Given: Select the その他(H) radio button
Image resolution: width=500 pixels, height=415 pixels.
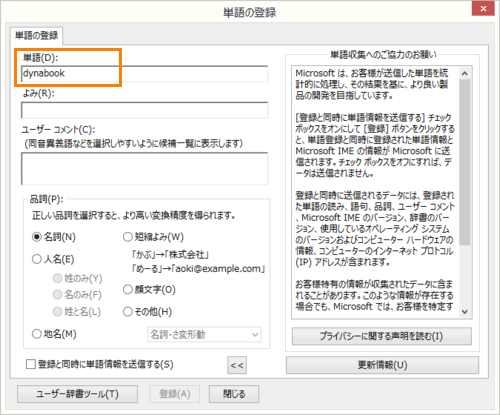Looking at the screenshot, I should [128, 312].
